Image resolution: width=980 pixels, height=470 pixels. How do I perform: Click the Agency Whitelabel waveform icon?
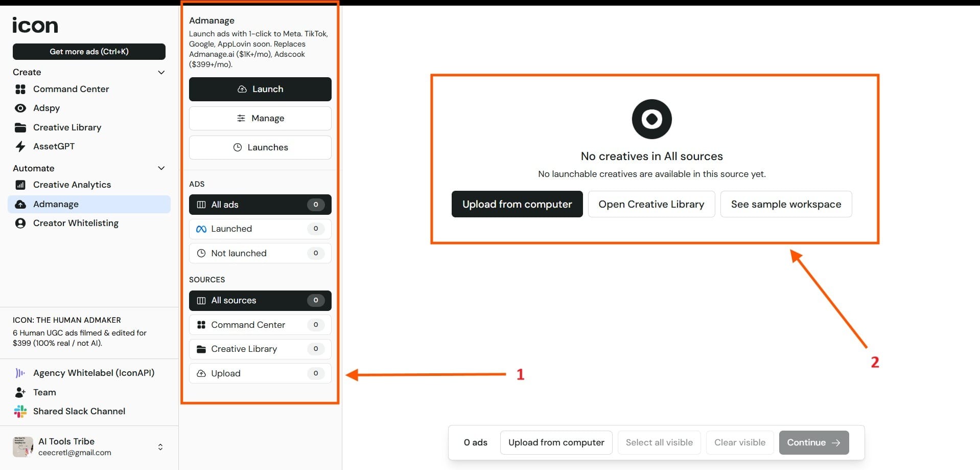click(20, 373)
